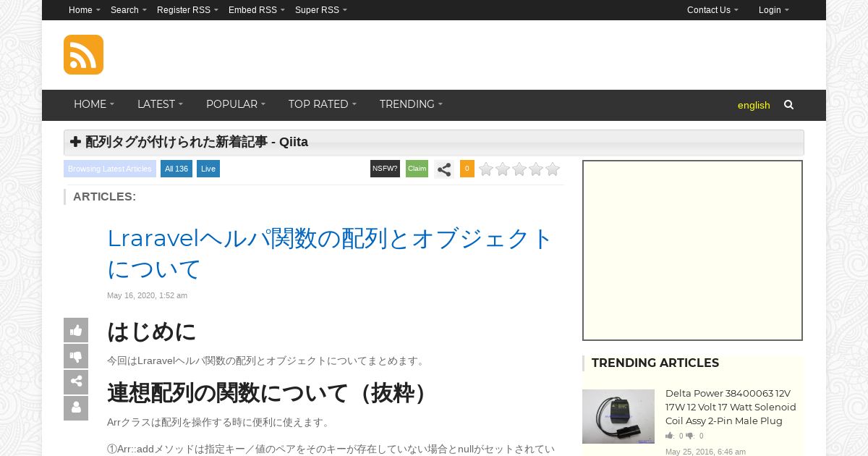Open the Home dropdown in top bar

pyautogui.click(x=85, y=10)
